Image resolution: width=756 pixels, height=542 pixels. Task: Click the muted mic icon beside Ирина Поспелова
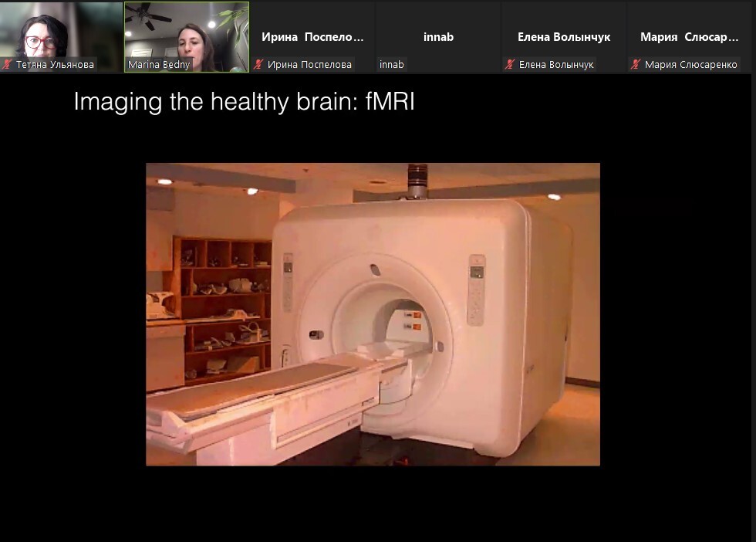point(259,65)
